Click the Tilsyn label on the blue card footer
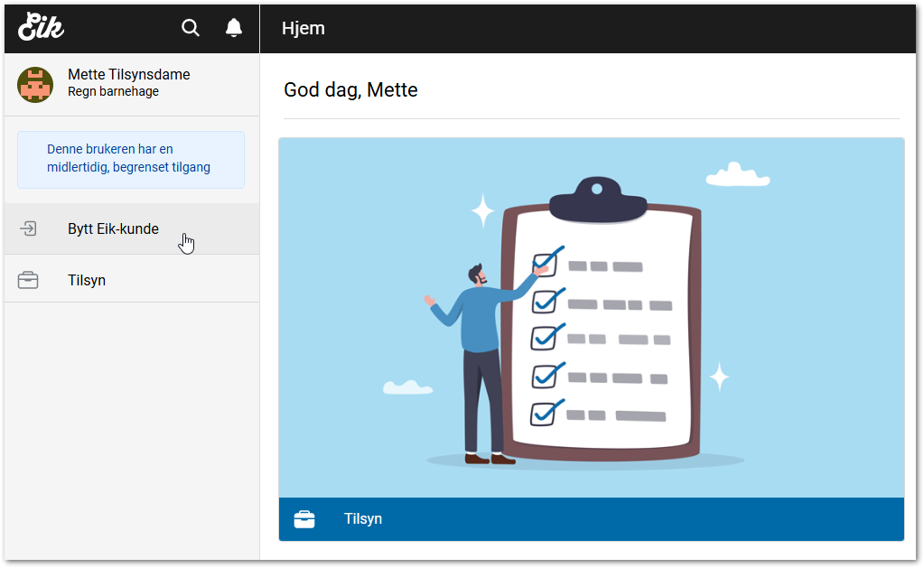 coord(363,519)
